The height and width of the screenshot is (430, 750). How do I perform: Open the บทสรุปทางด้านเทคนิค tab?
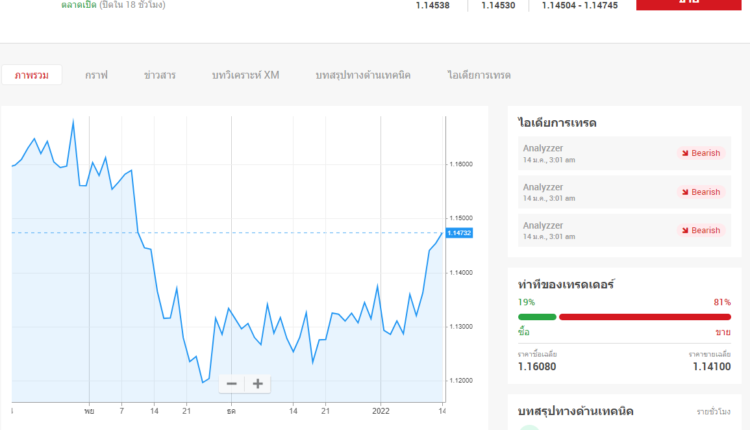pos(364,75)
